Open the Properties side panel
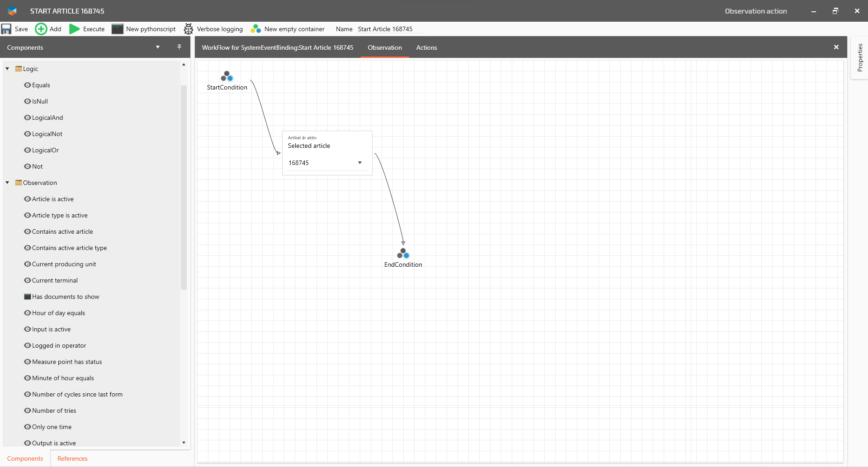Viewport: 868px width, 467px height. 859,57
